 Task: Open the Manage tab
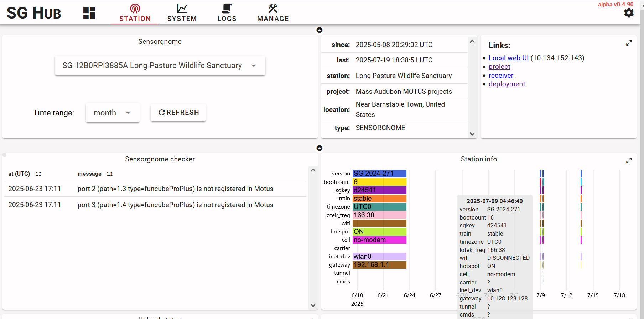click(273, 13)
